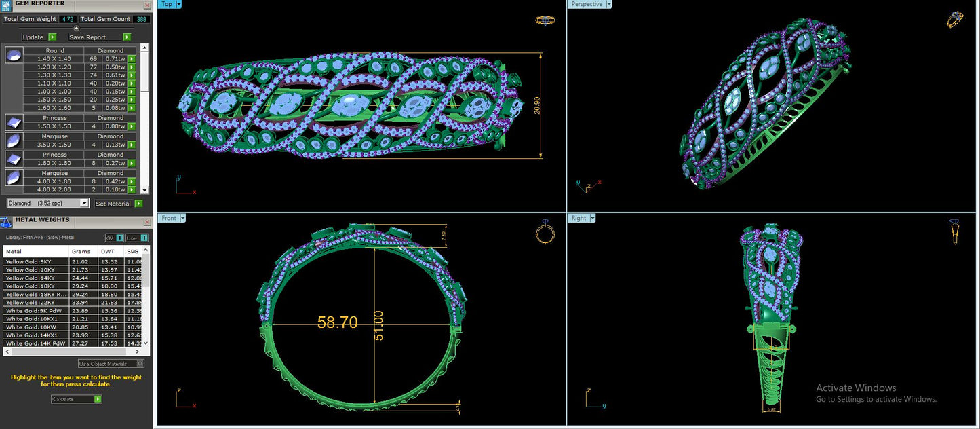
Task: Click the ring view icon in Front viewport
Action: pyautogui.click(x=545, y=233)
